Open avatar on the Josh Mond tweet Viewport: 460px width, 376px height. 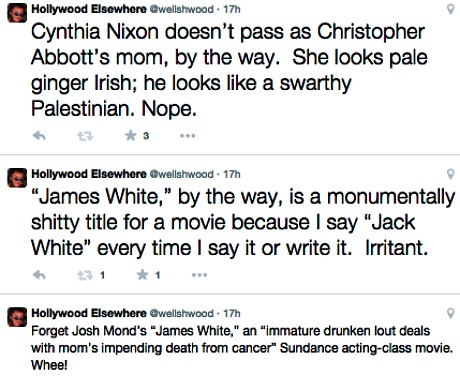click(x=17, y=317)
